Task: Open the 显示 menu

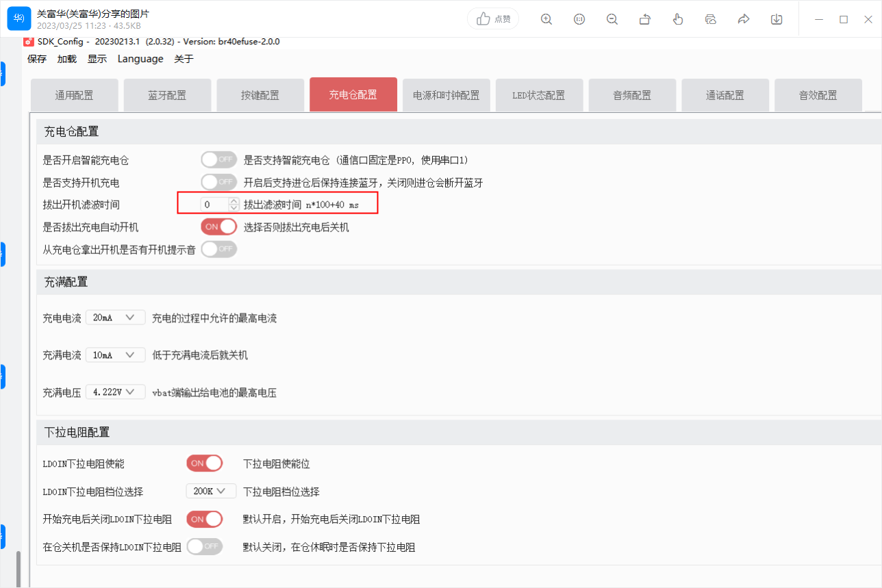Action: coord(97,59)
